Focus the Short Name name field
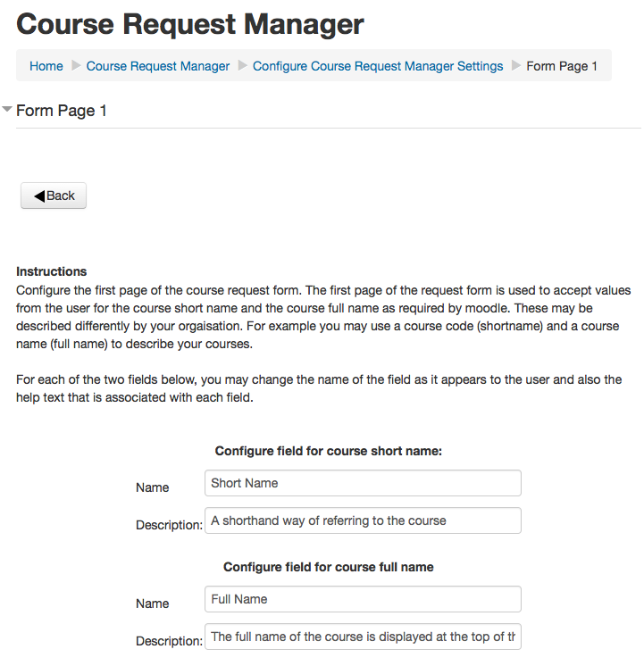 pyautogui.click(x=363, y=483)
